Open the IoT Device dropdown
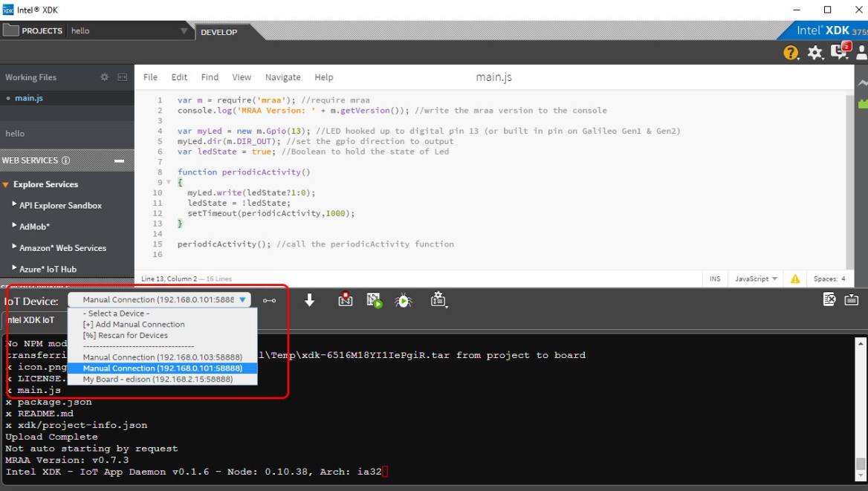This screenshot has width=868, height=491. tap(160, 299)
